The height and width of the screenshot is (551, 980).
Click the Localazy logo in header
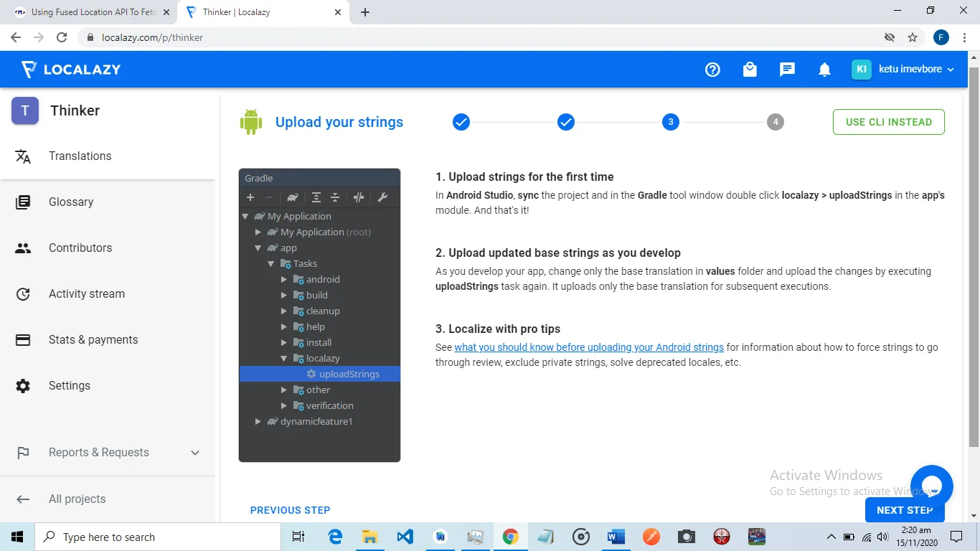pos(70,70)
